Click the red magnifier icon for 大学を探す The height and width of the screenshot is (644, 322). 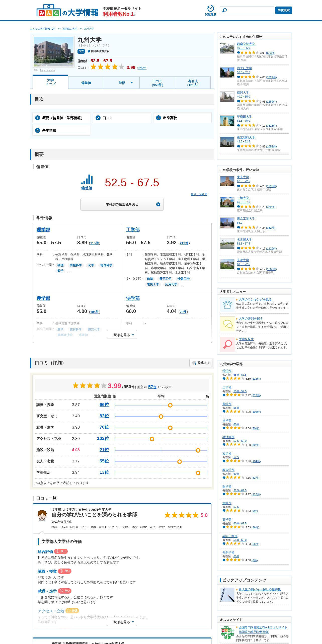click(x=227, y=344)
